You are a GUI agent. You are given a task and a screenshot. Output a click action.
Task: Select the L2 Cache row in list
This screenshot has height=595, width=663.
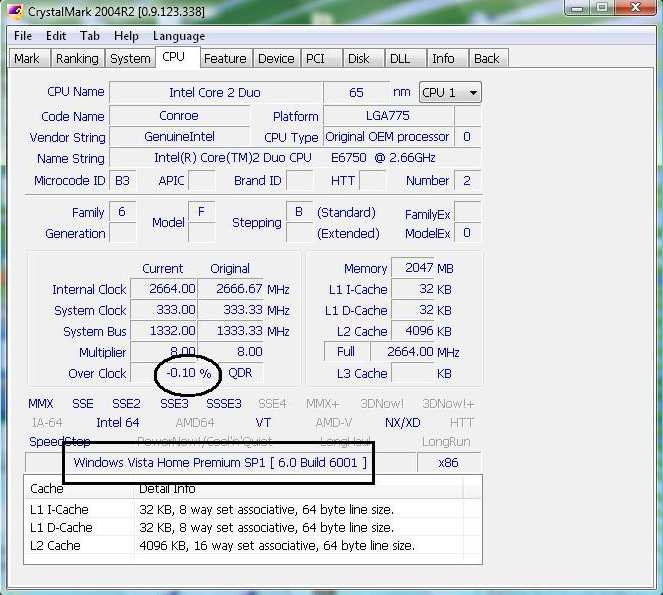[x=253, y=546]
